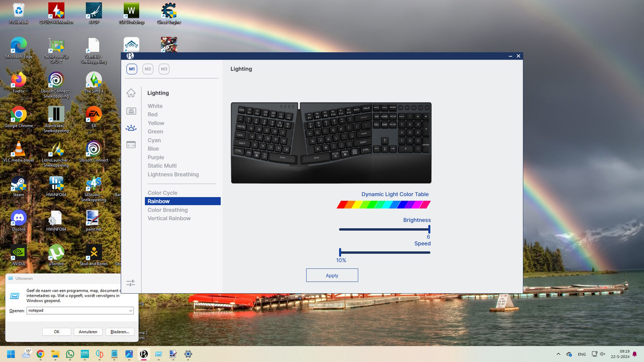Open the keyboard key-mapping icon in sidebar
Screen dimensions: 644x362
pyautogui.click(x=131, y=111)
